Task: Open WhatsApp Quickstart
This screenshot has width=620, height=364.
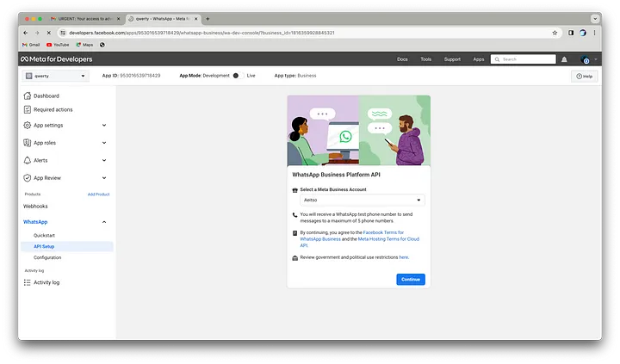Action: tap(44, 236)
